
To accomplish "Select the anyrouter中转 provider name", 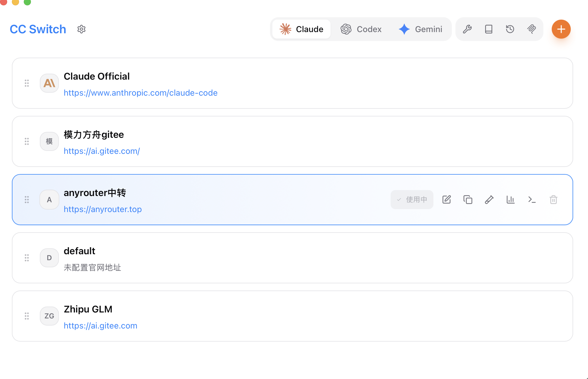I will click(95, 193).
